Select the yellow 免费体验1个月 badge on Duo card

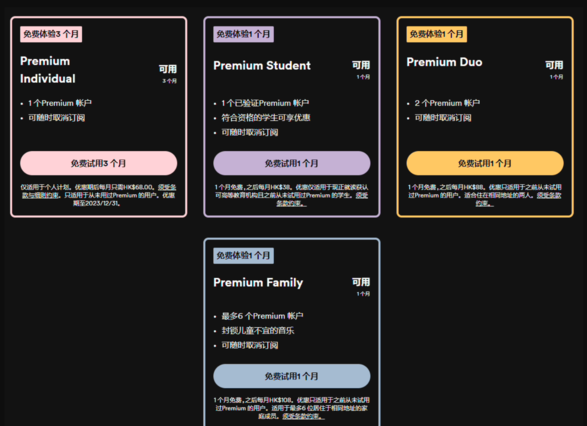click(437, 34)
